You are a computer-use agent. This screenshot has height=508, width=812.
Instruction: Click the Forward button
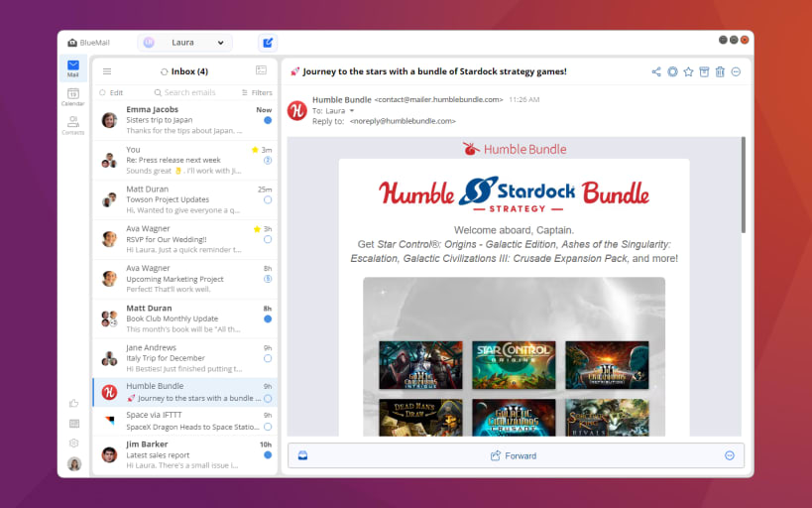[x=514, y=455]
